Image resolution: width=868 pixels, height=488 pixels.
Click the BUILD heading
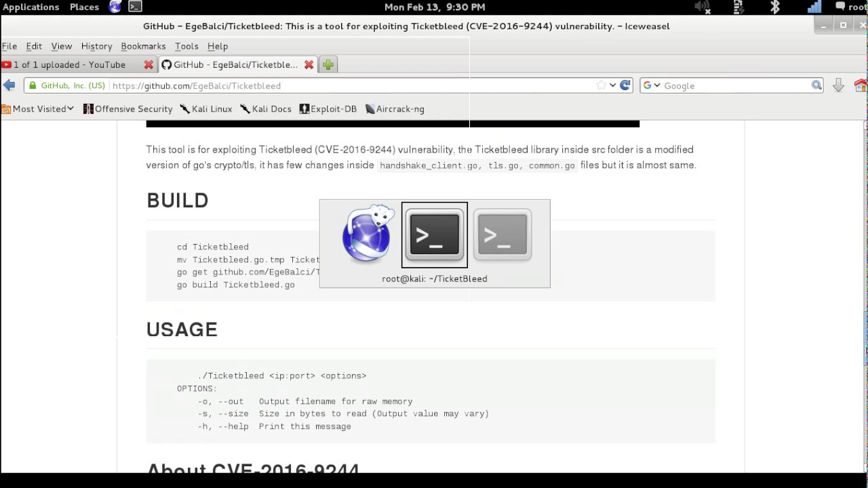(x=178, y=201)
